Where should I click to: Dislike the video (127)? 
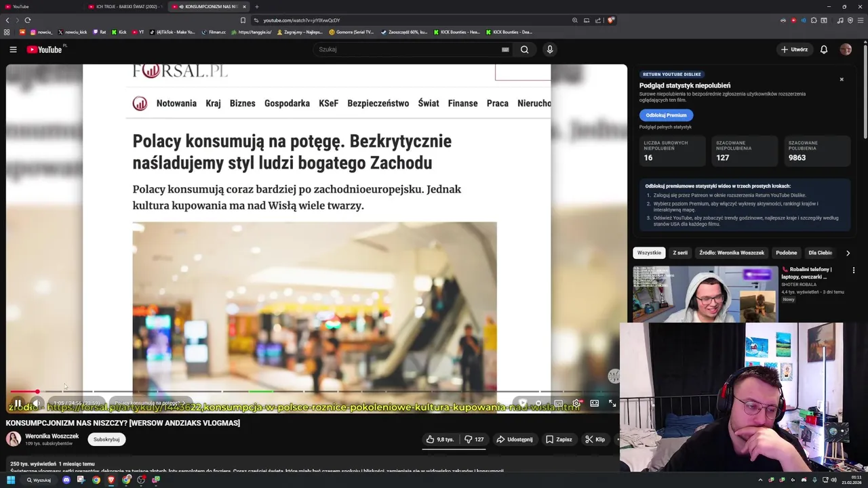pyautogui.click(x=473, y=439)
